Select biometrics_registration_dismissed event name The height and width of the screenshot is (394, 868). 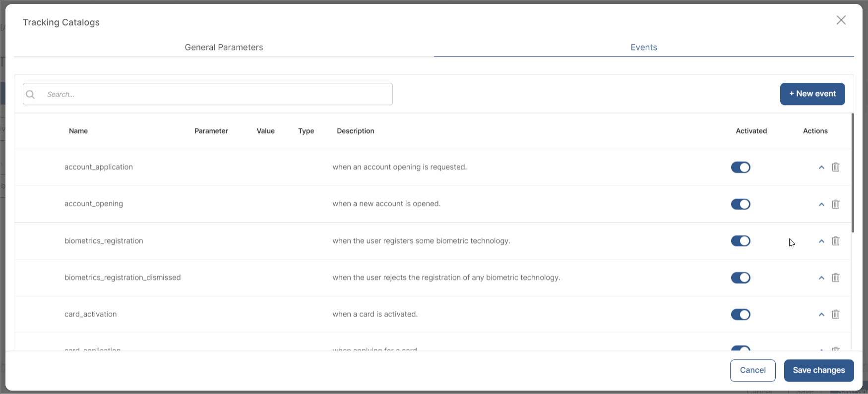[123, 278]
